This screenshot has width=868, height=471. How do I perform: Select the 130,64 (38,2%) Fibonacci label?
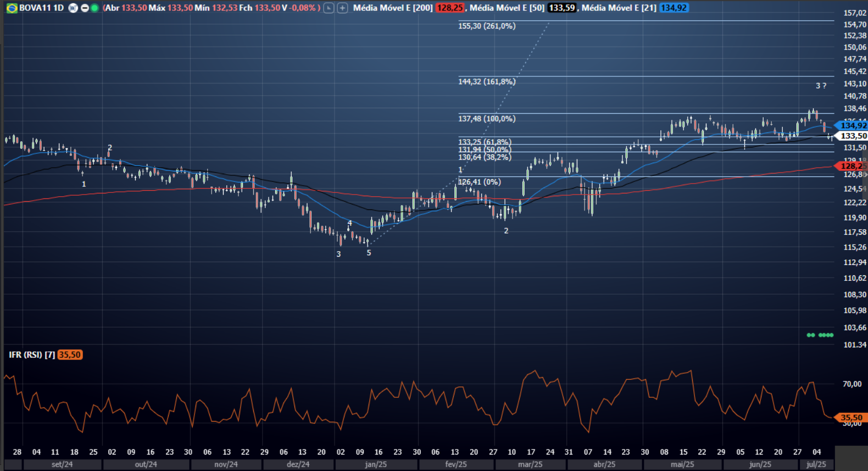point(485,157)
